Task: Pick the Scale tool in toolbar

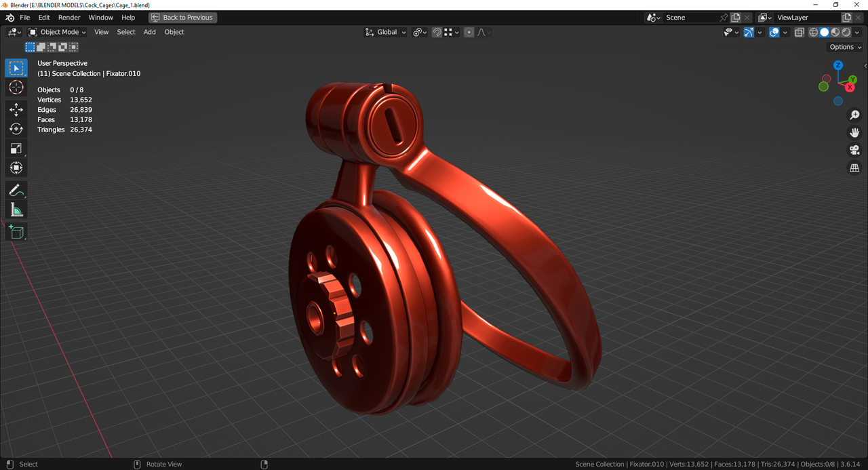Action: (x=16, y=149)
